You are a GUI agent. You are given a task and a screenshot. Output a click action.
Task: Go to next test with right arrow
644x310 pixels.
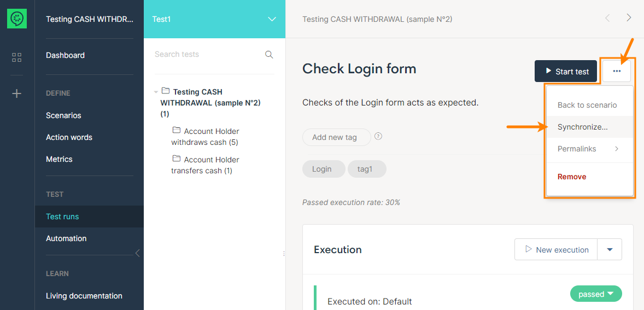(x=629, y=18)
